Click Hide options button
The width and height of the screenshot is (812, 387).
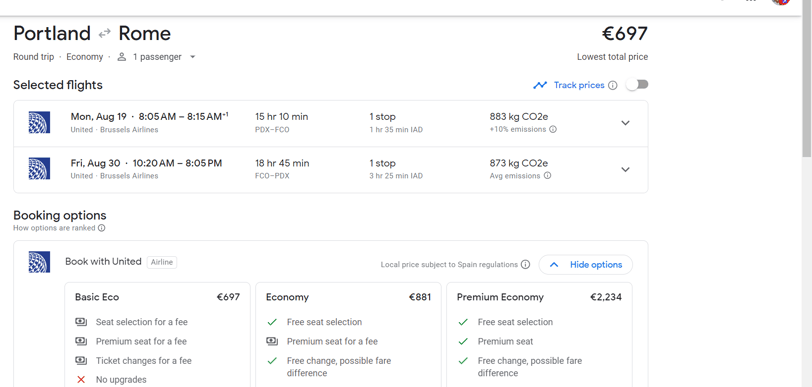click(586, 265)
